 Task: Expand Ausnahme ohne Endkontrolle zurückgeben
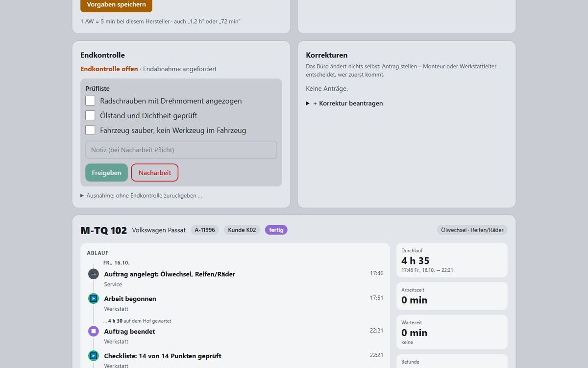pos(141,195)
